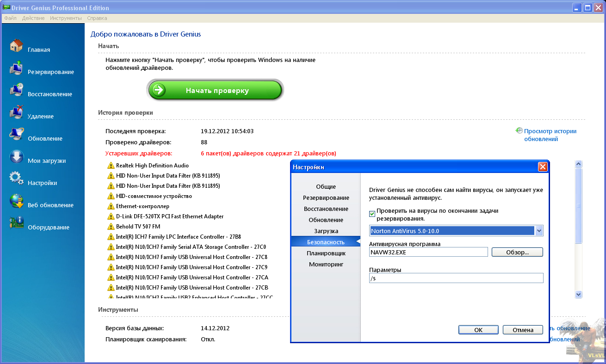Select the Удаление uninstall icon

(16, 112)
